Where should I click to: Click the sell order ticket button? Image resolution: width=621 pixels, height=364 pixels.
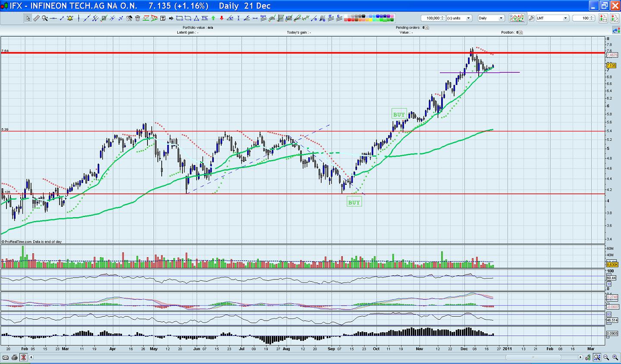coord(615,18)
